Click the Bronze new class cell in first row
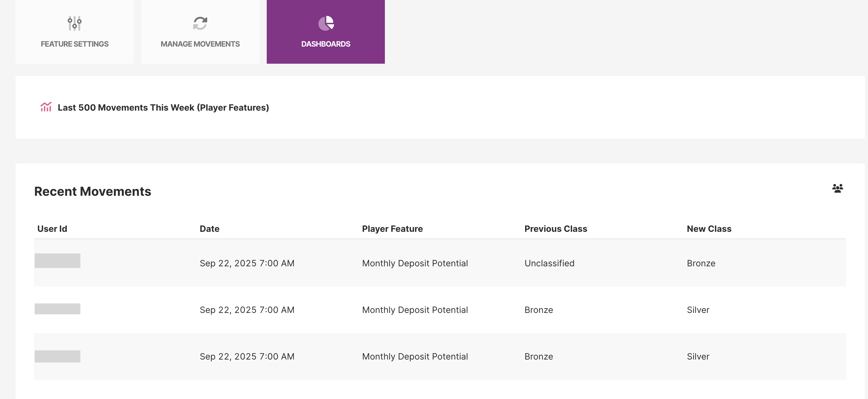The image size is (868, 399). [x=701, y=263]
